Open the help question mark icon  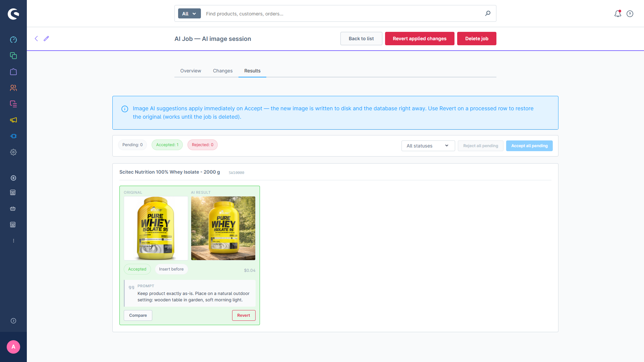(x=630, y=14)
